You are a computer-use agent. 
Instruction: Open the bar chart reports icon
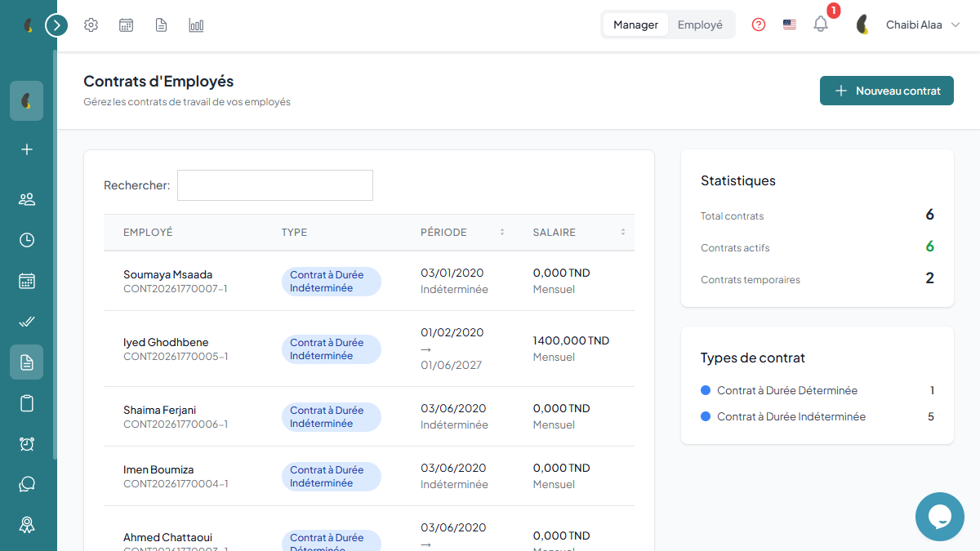pos(196,25)
